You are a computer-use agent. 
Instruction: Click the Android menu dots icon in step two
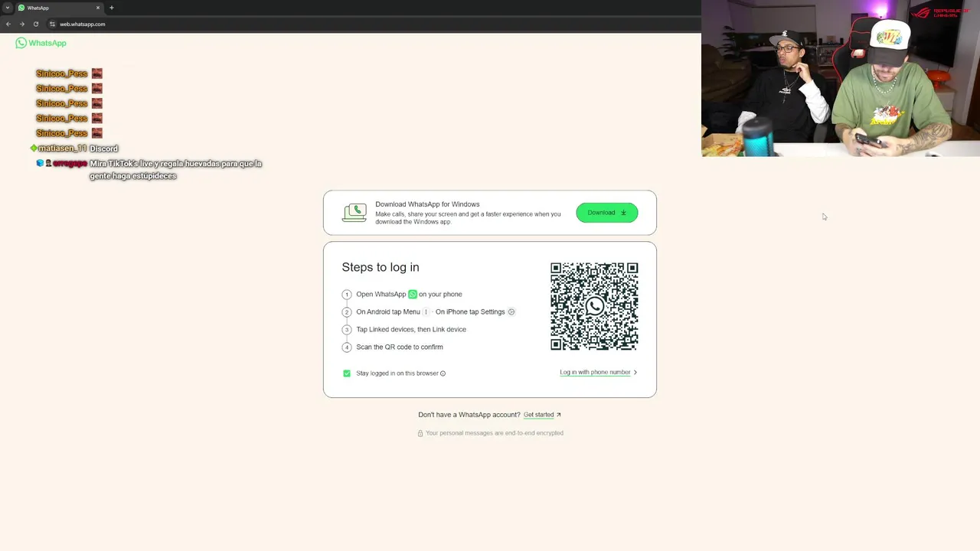pyautogui.click(x=426, y=312)
